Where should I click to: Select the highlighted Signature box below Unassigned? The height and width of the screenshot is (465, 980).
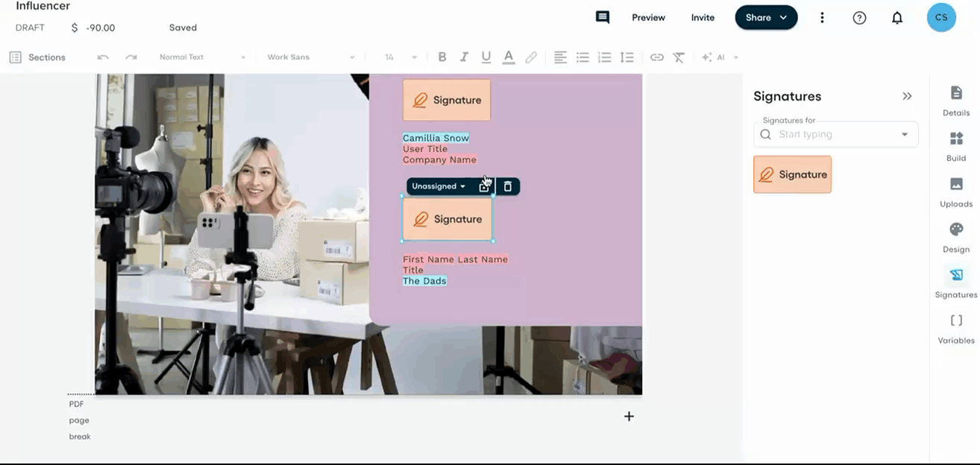coord(447,219)
